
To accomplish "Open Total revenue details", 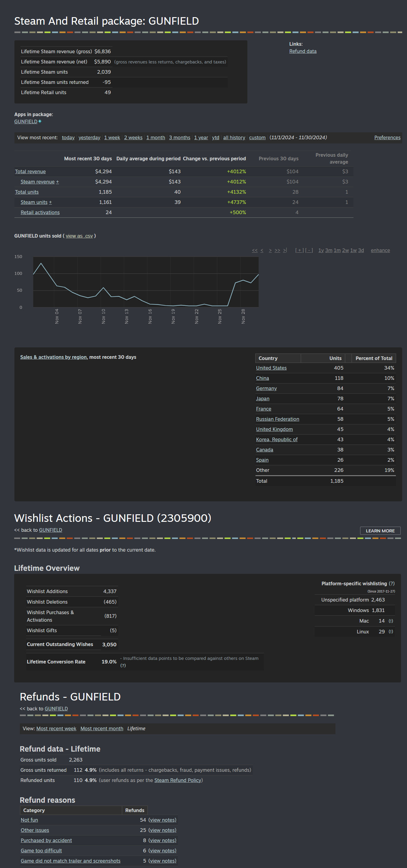I will (x=30, y=171).
